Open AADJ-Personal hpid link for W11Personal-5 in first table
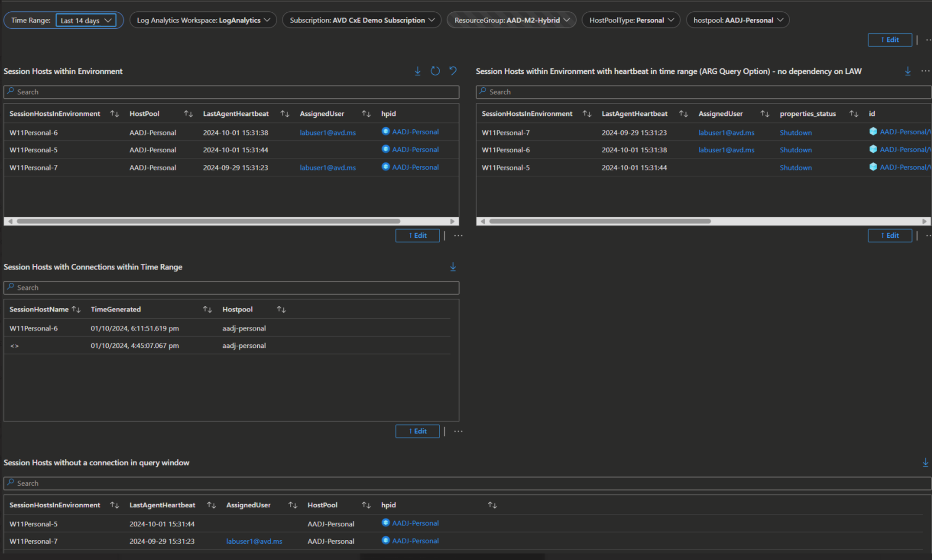 coord(415,150)
